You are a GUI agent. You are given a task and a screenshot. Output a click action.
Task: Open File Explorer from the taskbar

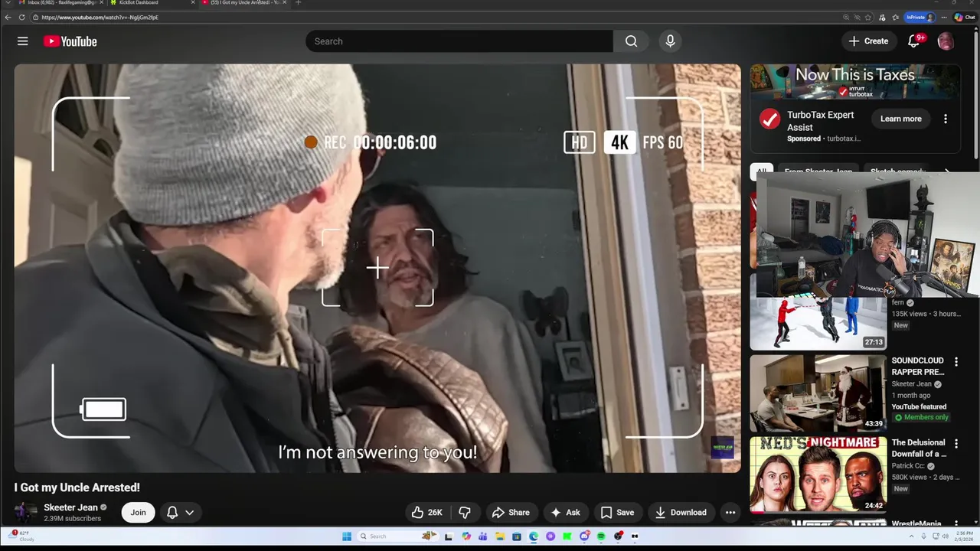tap(500, 536)
